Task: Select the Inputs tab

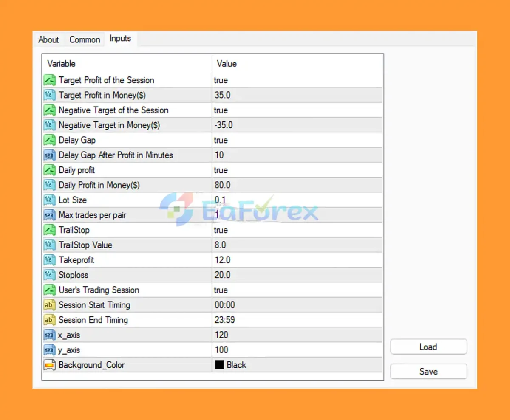Action: click(x=121, y=39)
